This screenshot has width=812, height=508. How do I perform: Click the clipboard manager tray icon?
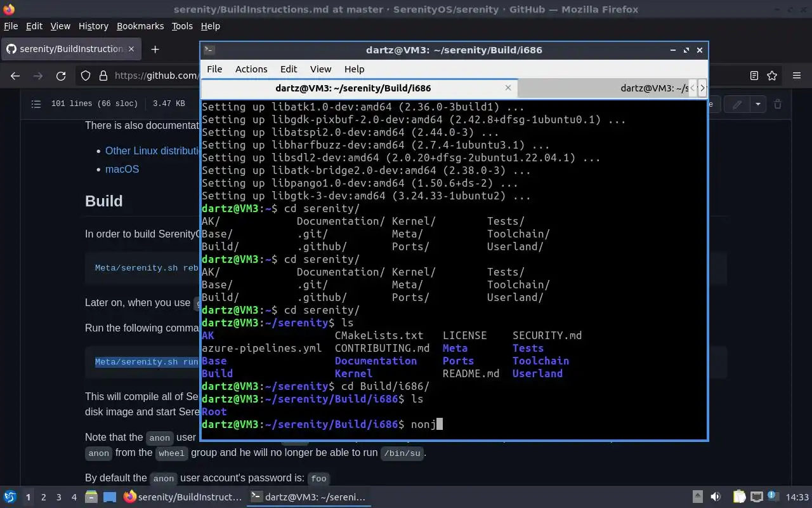click(x=740, y=497)
